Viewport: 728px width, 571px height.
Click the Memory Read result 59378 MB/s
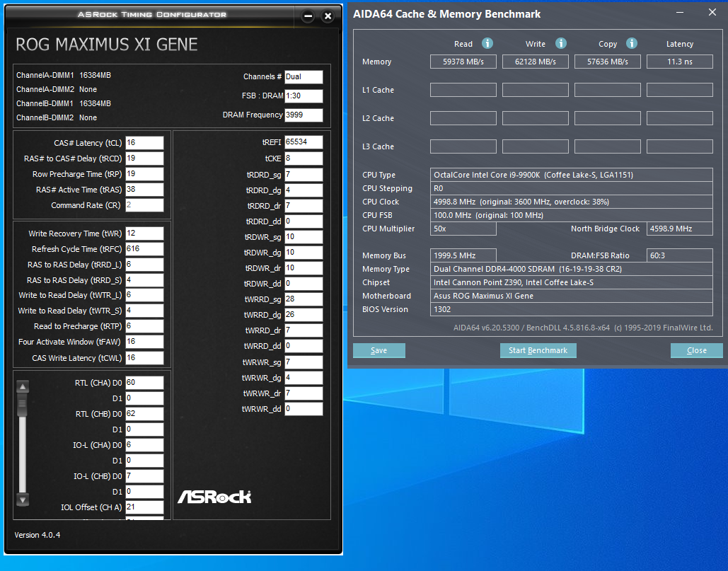pos(463,62)
